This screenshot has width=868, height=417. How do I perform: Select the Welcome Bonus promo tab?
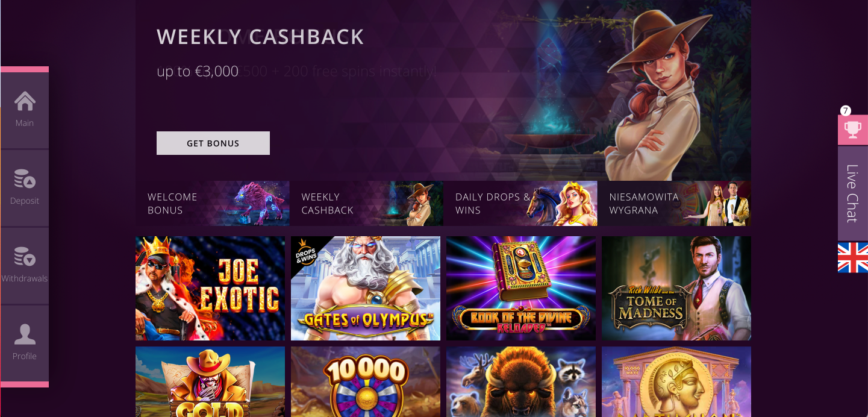pos(213,204)
